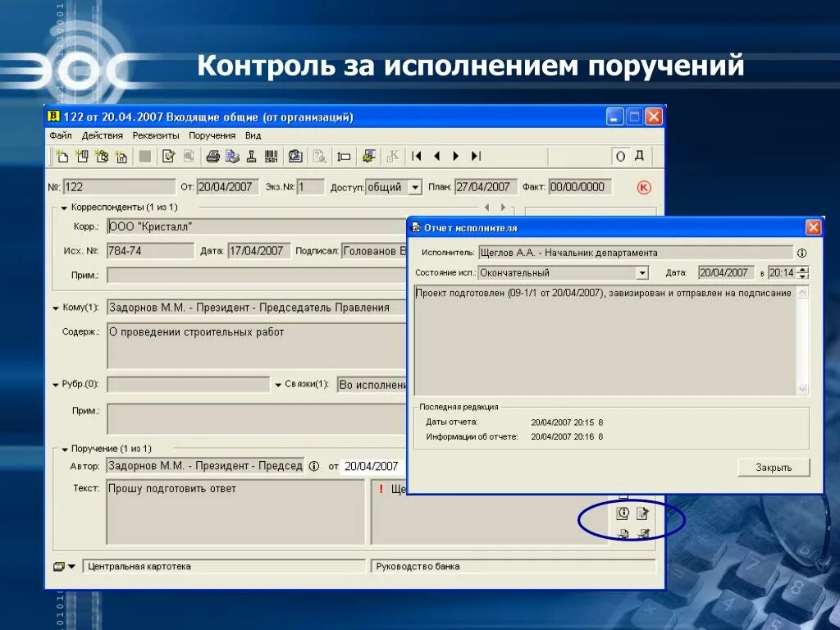Viewport: 840px width, 630px height.
Task: Go to the first record
Action: [417, 156]
